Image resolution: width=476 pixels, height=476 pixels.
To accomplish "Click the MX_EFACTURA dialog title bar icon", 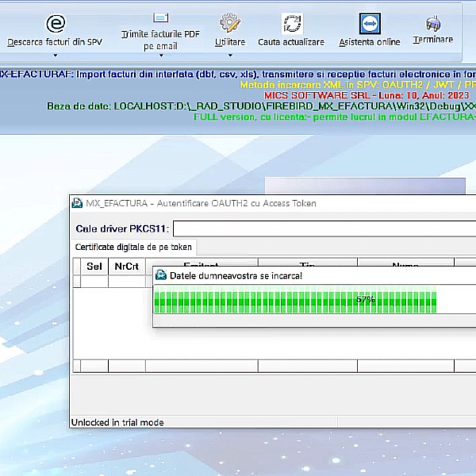I will pos(77,203).
